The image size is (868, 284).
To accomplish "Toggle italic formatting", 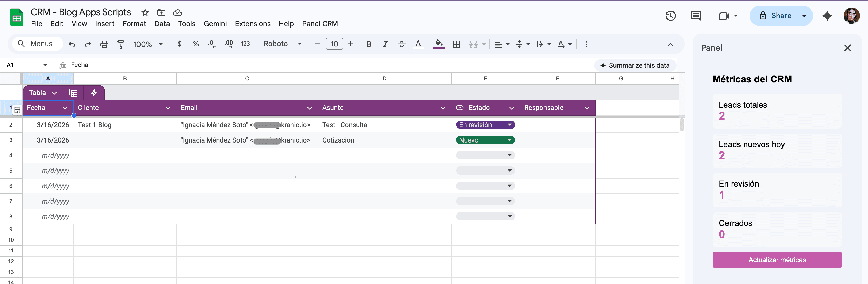I will click(385, 44).
